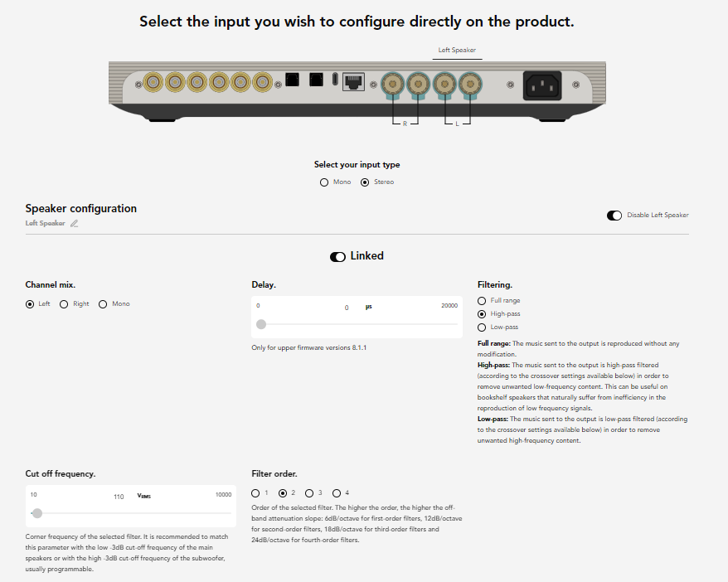Set filter order to 4

click(337, 493)
